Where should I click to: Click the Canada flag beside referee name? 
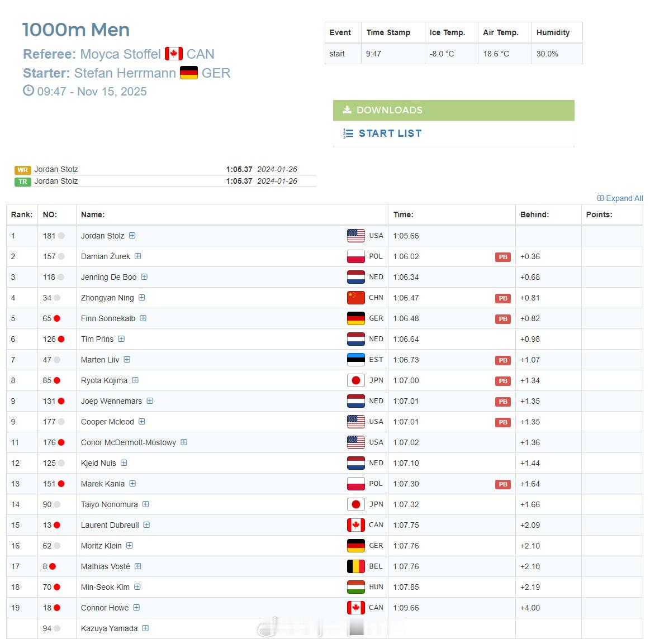click(x=174, y=54)
